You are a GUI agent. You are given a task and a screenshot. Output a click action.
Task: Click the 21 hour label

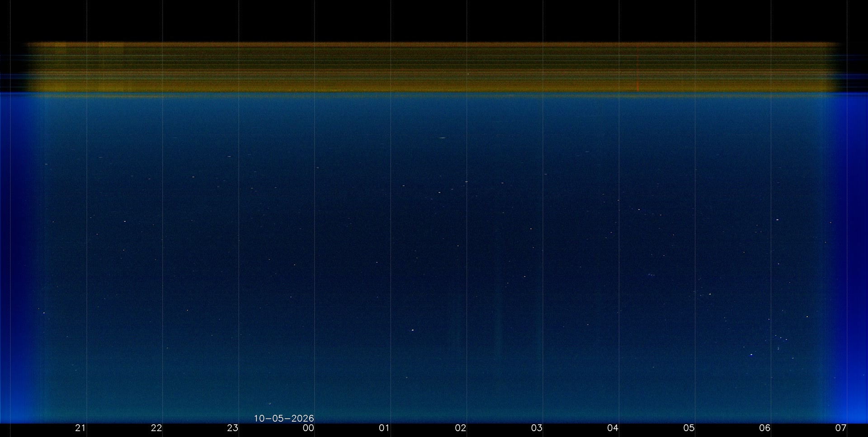click(80, 428)
